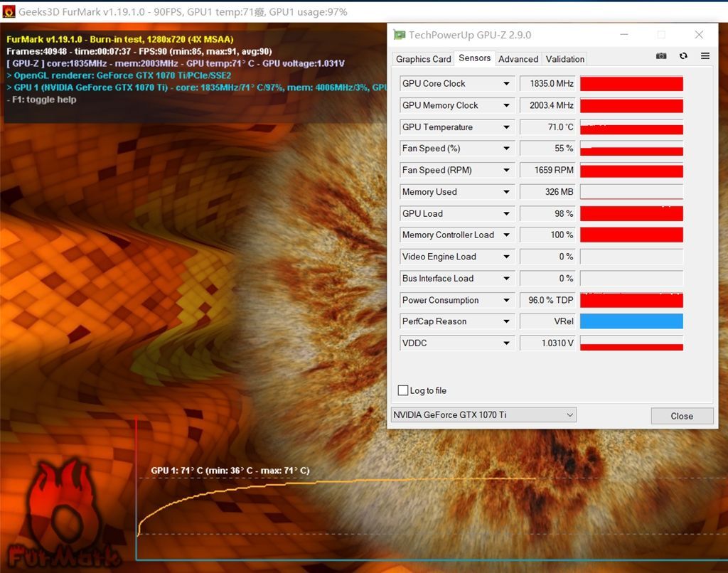Switch to the Graphics Card tab
Screen dimensions: 728x573
pos(423,59)
